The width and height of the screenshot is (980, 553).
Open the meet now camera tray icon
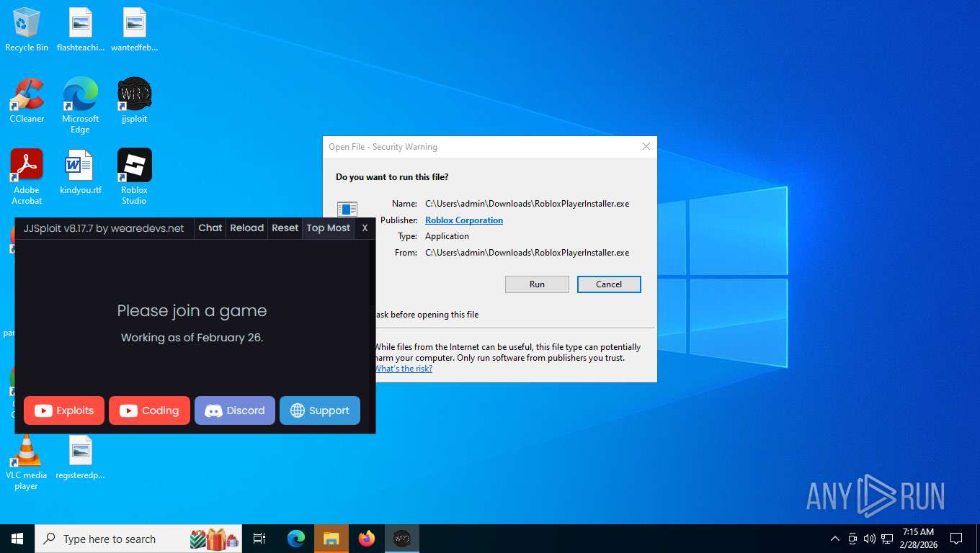tap(852, 539)
